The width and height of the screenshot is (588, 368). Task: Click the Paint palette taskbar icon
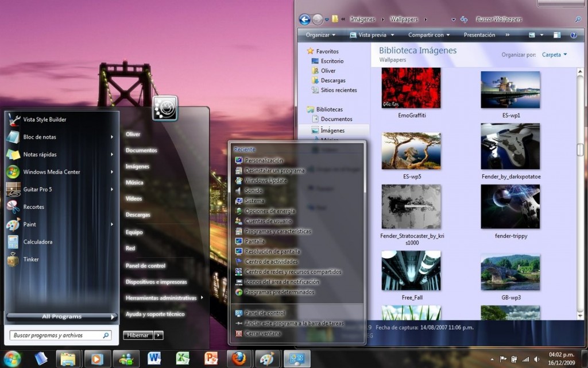pos(267,359)
